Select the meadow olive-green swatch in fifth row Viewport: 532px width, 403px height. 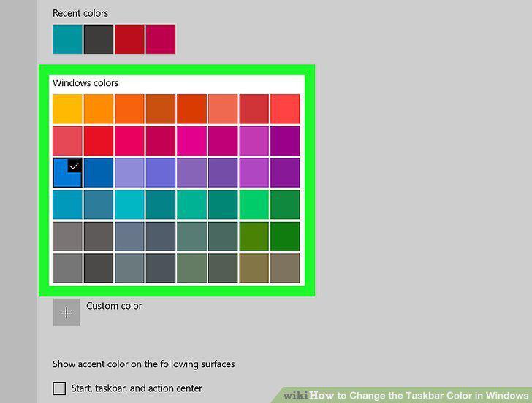254,237
